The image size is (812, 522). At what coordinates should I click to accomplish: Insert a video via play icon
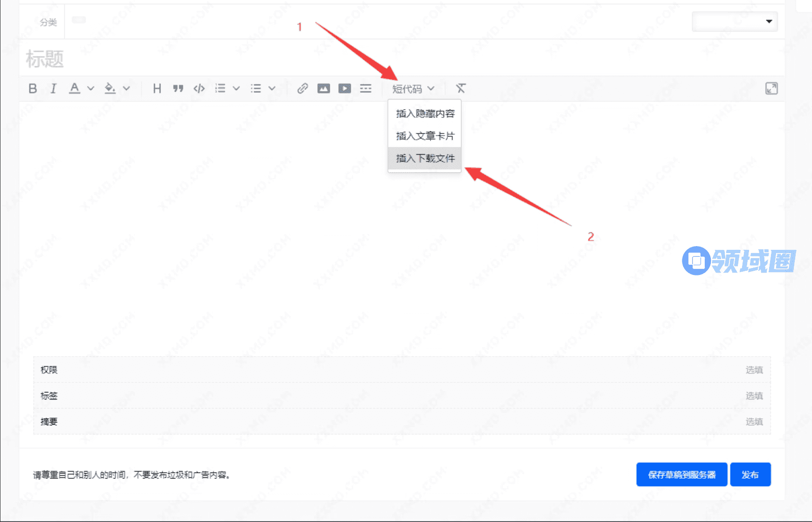coord(345,89)
